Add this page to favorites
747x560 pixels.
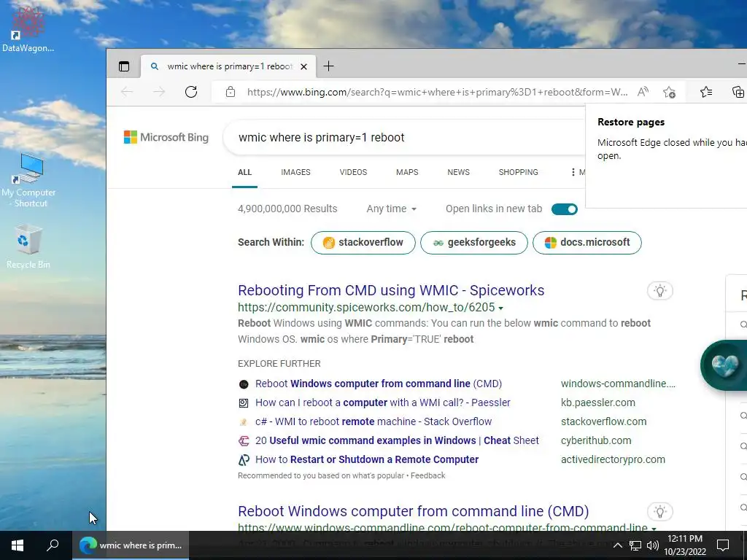tap(670, 92)
